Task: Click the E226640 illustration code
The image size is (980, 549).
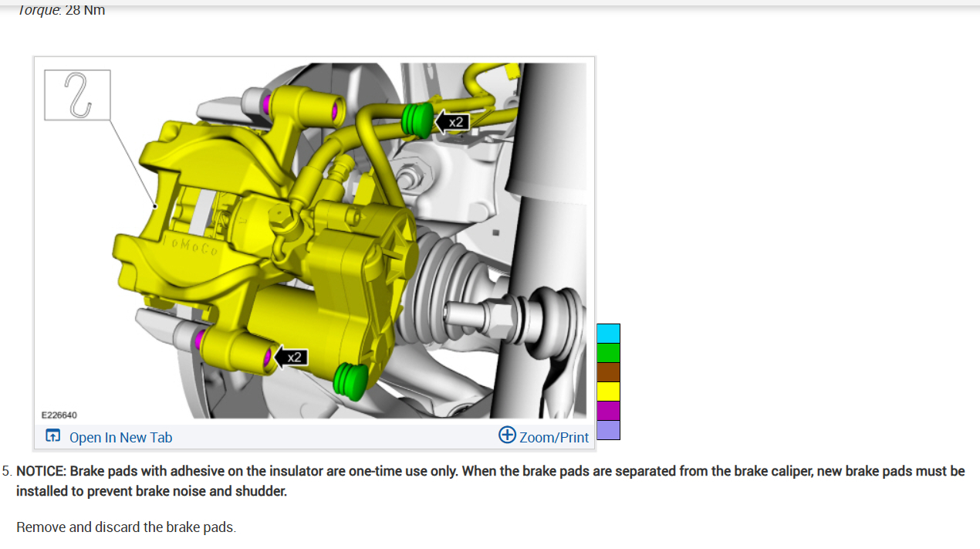Action: tap(59, 415)
